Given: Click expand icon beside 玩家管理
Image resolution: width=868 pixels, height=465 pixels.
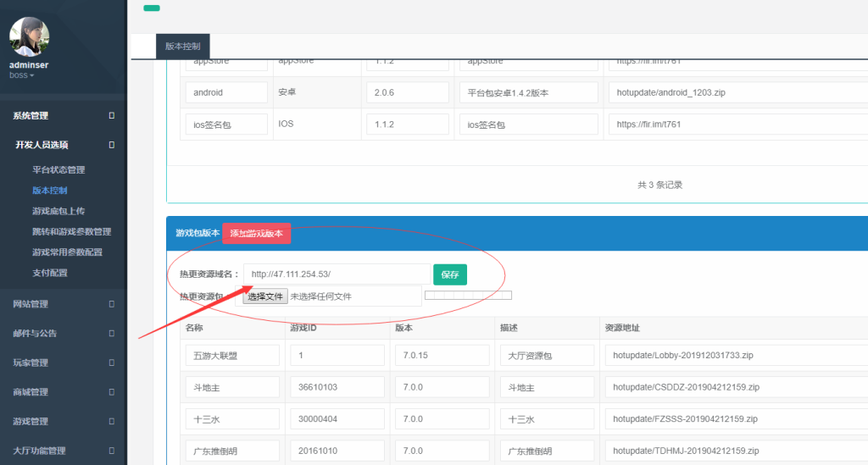Looking at the screenshot, I should (111, 363).
